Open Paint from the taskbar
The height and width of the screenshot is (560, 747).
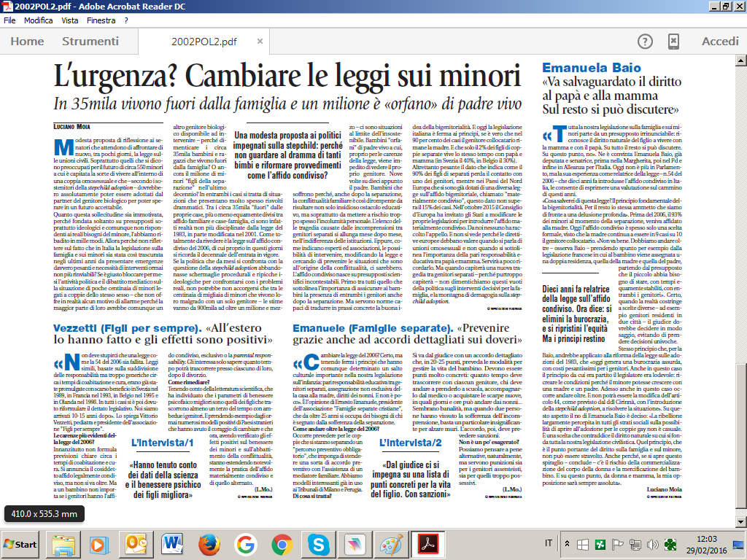pos(391,544)
